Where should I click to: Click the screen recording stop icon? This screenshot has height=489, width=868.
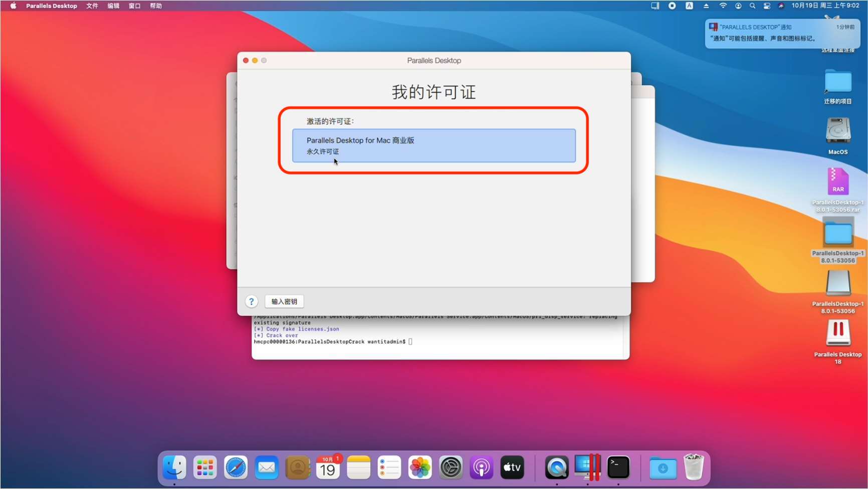click(672, 6)
